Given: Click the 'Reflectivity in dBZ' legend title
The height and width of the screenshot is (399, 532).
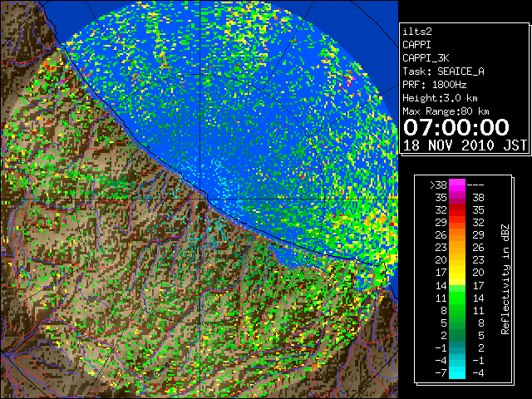Looking at the screenshot, I should (505, 279).
